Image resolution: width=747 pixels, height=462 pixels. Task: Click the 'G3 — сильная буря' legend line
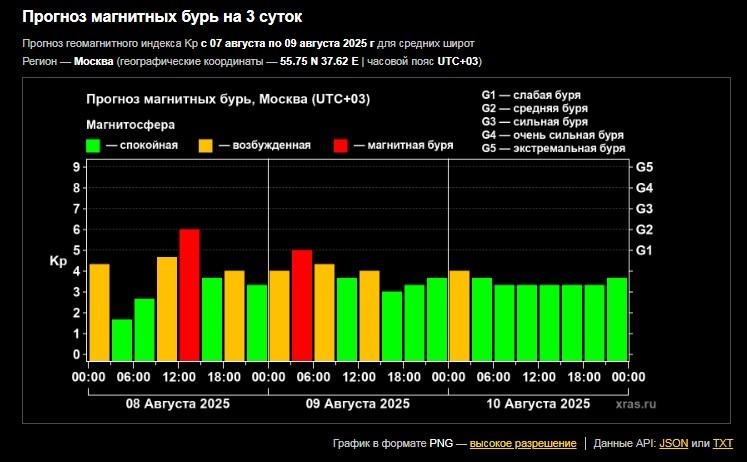tap(535, 121)
